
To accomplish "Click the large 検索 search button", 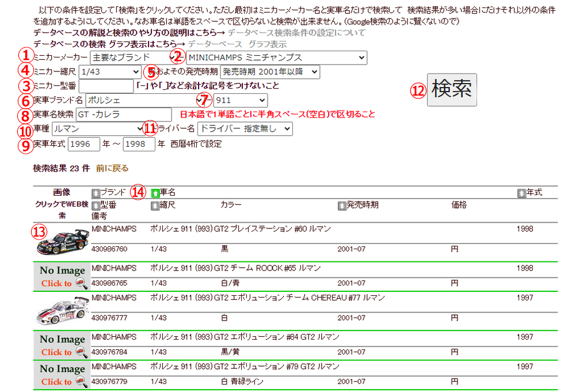I will click(x=452, y=90).
